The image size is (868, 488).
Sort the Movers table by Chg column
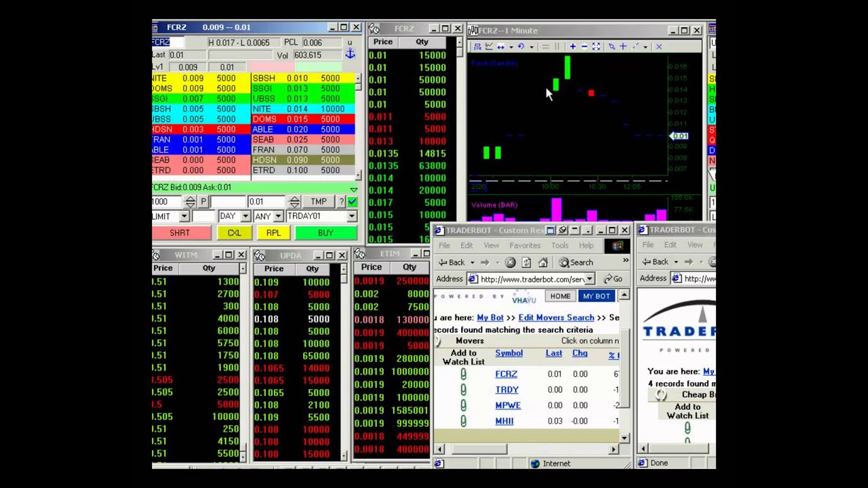(580, 353)
